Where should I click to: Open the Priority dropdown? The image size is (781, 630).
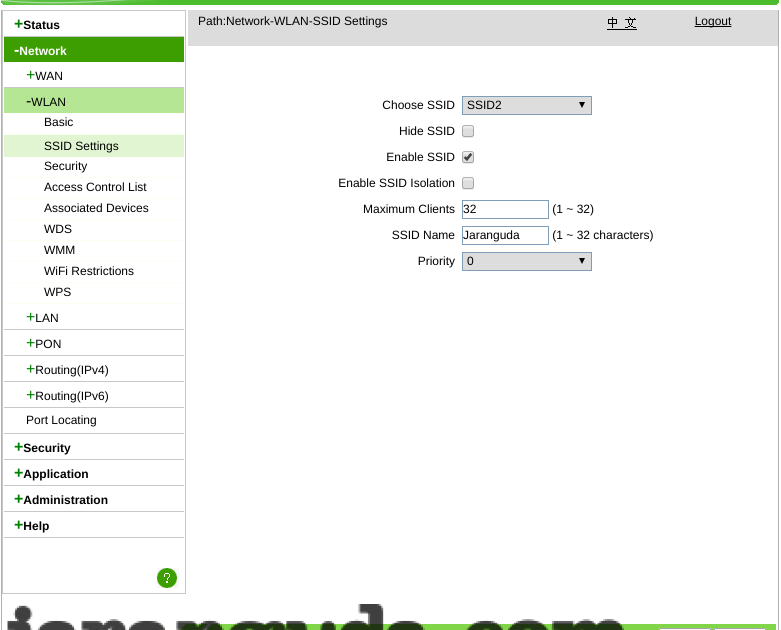point(526,261)
